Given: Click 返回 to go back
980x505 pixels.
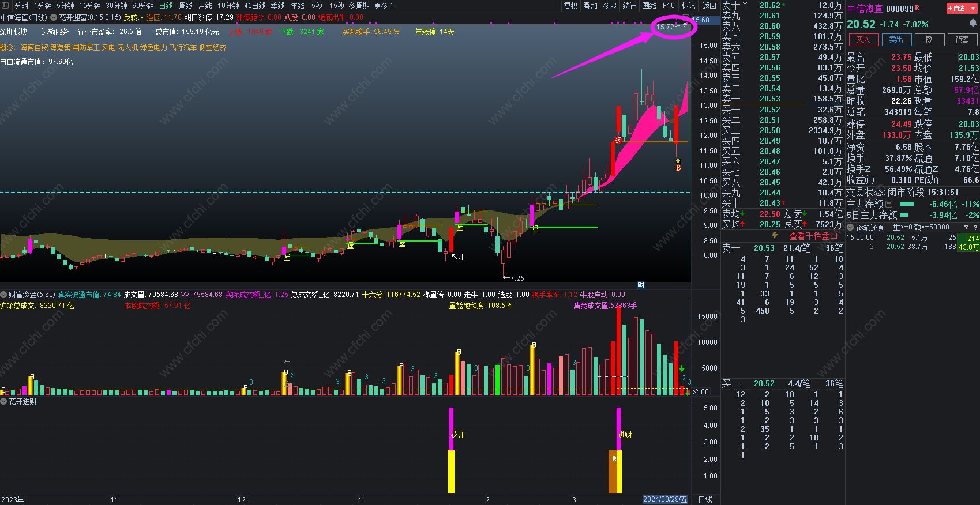Looking at the screenshot, I should (709, 6).
